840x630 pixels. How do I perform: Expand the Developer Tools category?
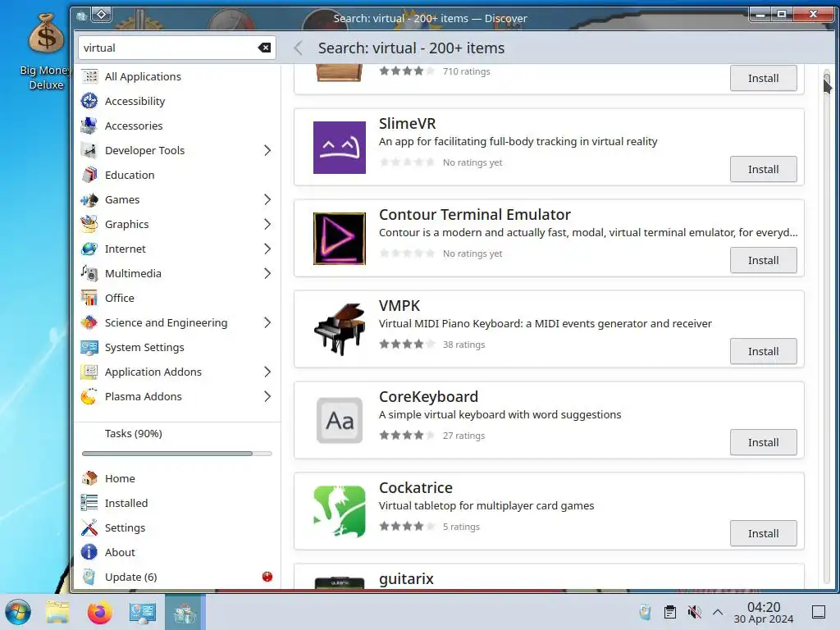click(x=267, y=151)
